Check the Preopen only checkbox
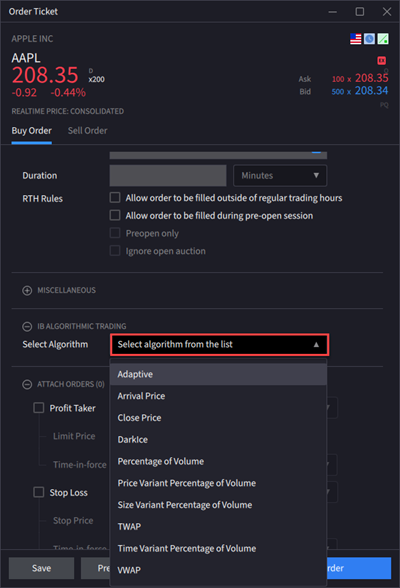The image size is (400, 588). click(115, 233)
